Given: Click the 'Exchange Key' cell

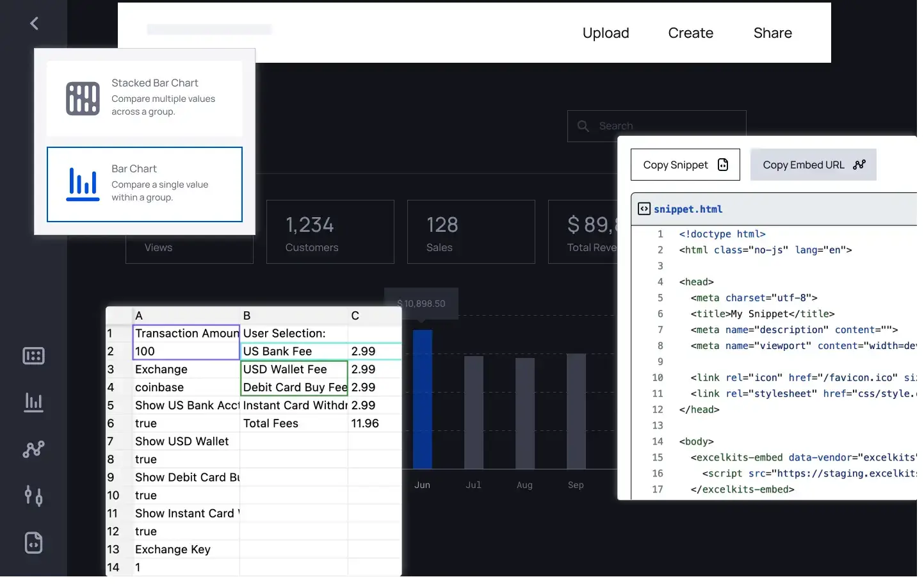Looking at the screenshot, I should pyautogui.click(x=186, y=549).
